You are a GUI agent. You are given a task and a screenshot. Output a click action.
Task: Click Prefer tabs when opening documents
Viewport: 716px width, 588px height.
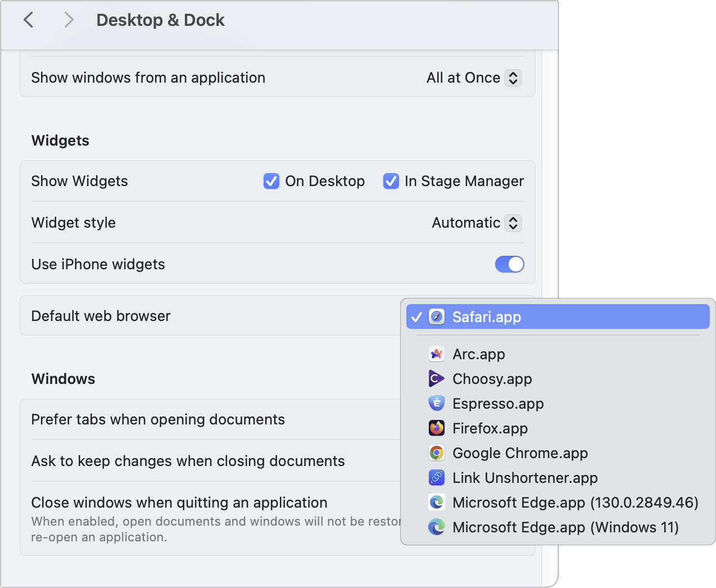click(x=158, y=419)
